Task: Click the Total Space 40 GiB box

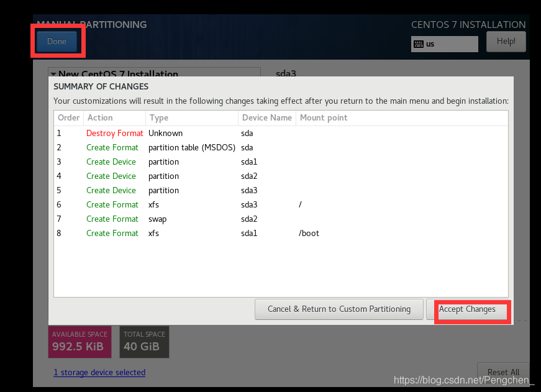Action: click(144, 342)
